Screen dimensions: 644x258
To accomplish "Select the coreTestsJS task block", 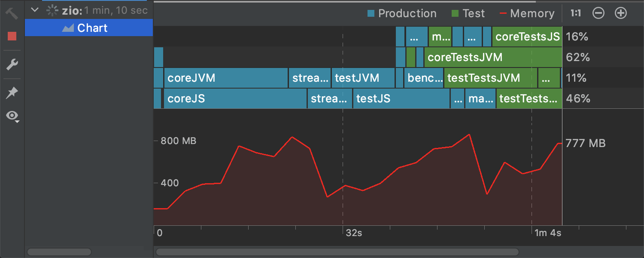I will point(527,37).
